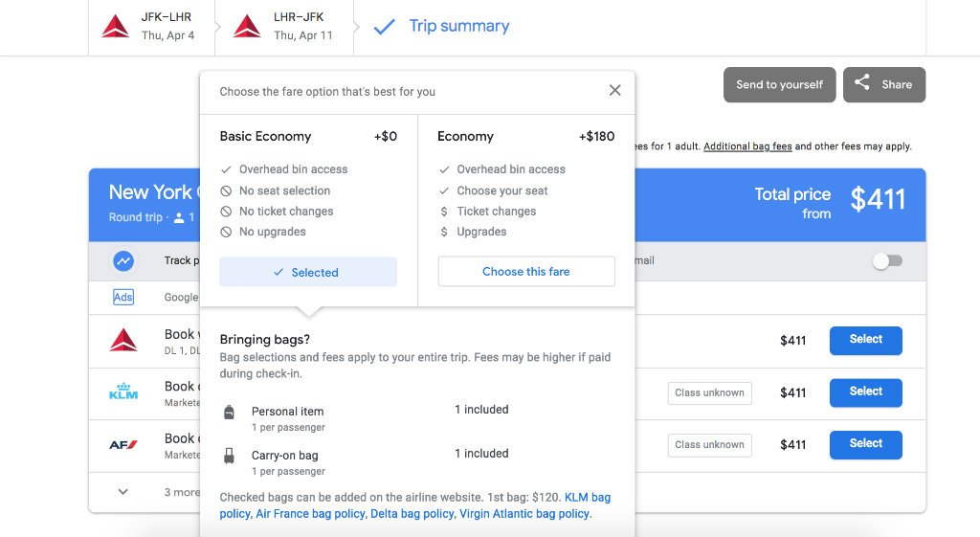Select the KLM $411 booking option
The image size is (980, 537).
point(865,392)
